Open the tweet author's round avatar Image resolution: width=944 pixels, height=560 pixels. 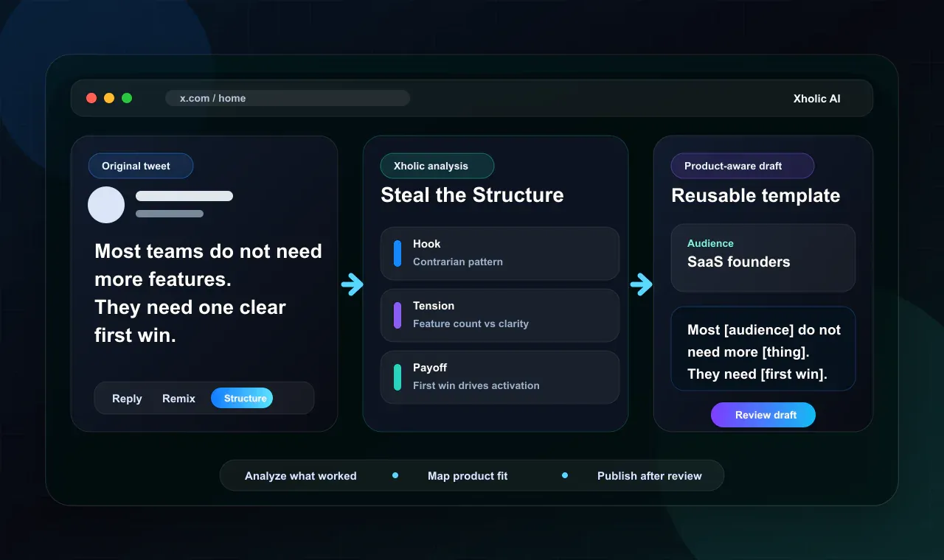[x=106, y=205]
